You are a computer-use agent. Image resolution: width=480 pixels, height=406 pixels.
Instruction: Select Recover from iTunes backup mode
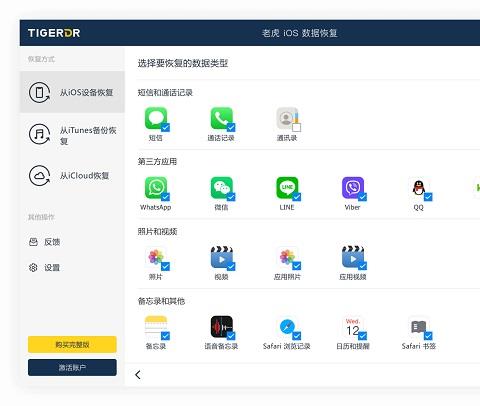[x=72, y=135]
